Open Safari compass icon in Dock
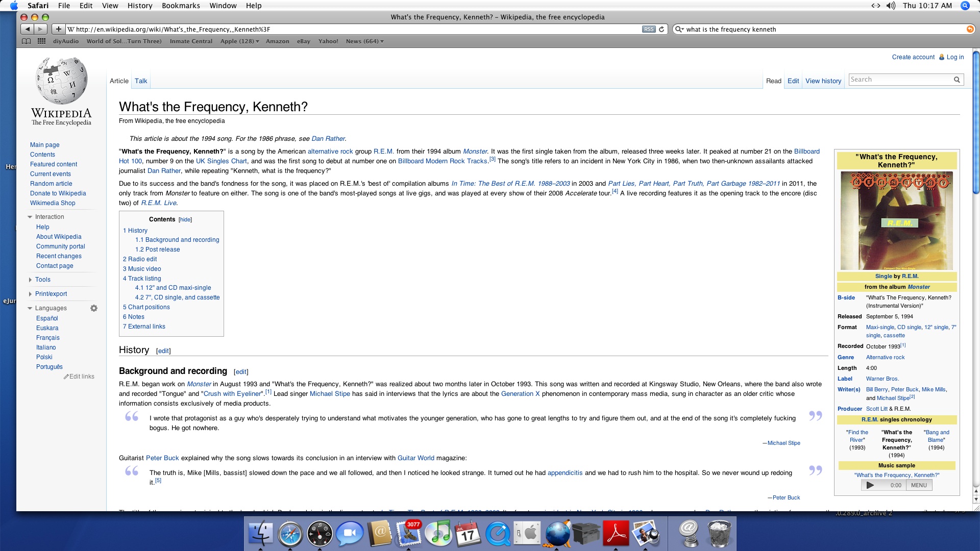Screen dimensions: 980x551 [290, 533]
